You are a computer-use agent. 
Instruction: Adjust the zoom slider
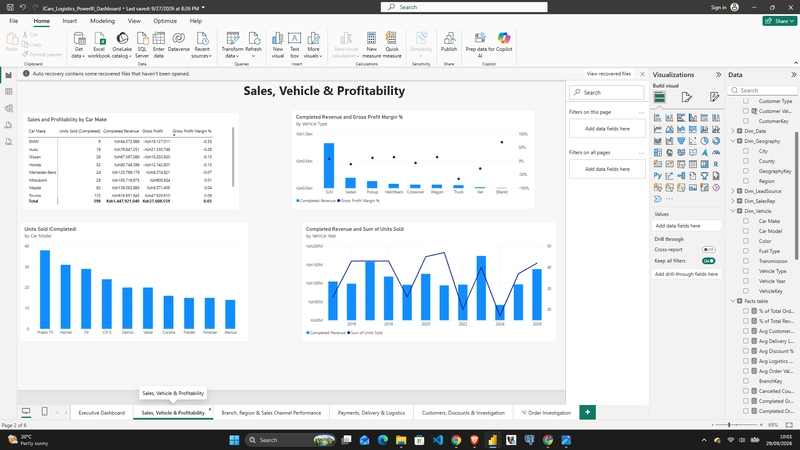pyautogui.click(x=729, y=424)
